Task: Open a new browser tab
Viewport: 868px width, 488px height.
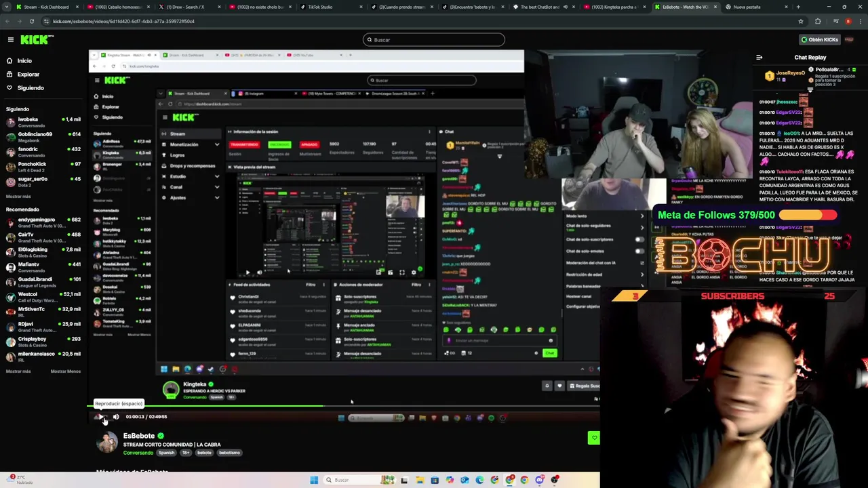Action: pos(798,7)
